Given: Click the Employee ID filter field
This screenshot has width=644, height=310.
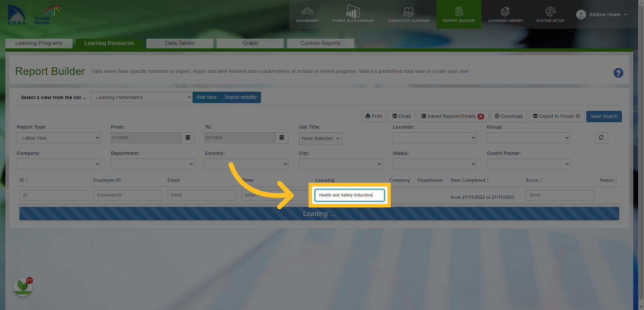Looking at the screenshot, I should point(128,195).
